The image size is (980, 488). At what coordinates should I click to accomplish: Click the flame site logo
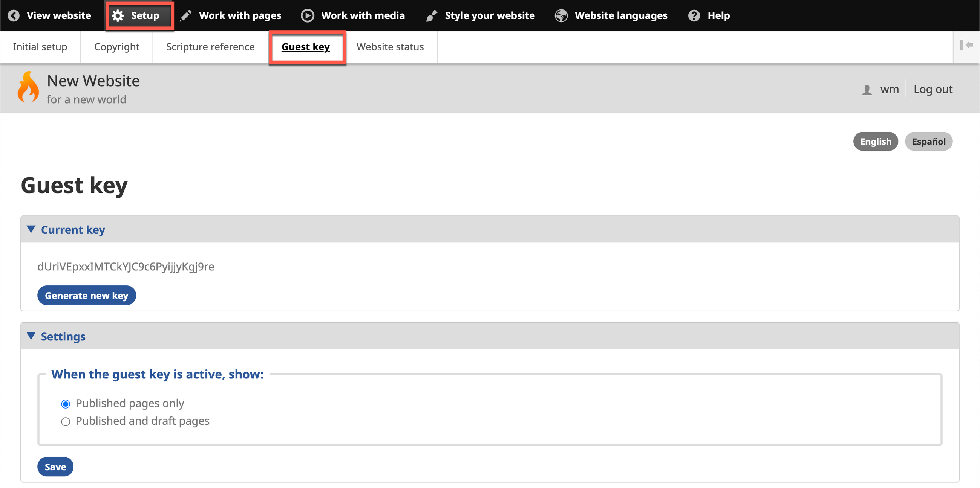pos(28,87)
